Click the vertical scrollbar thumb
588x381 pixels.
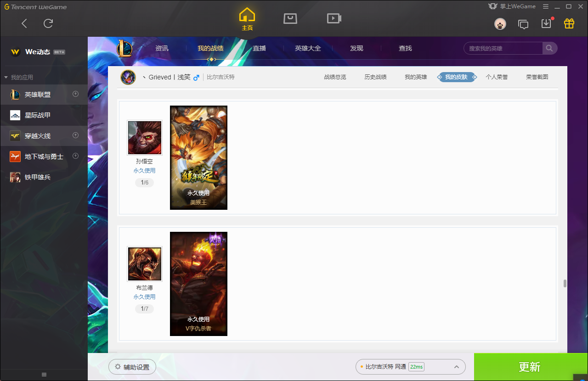[x=565, y=284]
